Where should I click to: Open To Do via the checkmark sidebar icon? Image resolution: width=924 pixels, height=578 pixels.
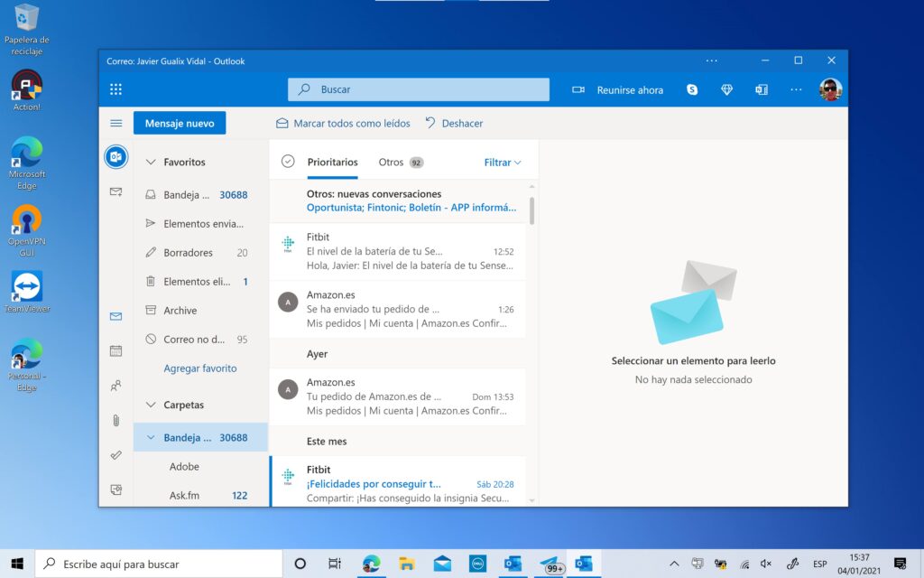(115, 454)
